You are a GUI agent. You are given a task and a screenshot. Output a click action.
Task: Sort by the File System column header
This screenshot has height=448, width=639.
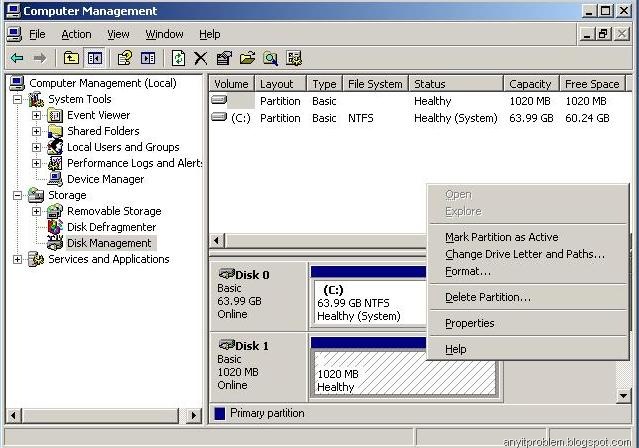coord(375,84)
